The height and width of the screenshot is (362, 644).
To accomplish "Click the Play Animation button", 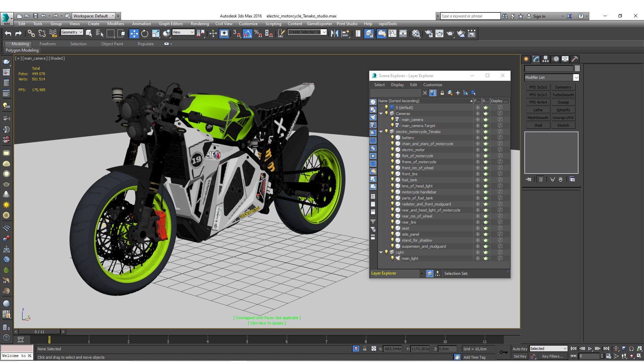I will (590, 349).
